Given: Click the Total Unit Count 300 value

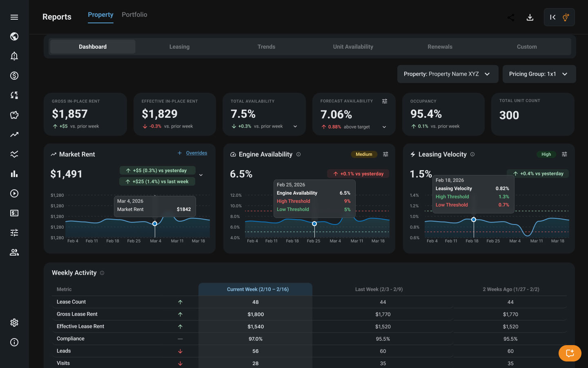Looking at the screenshot, I should (x=509, y=115).
